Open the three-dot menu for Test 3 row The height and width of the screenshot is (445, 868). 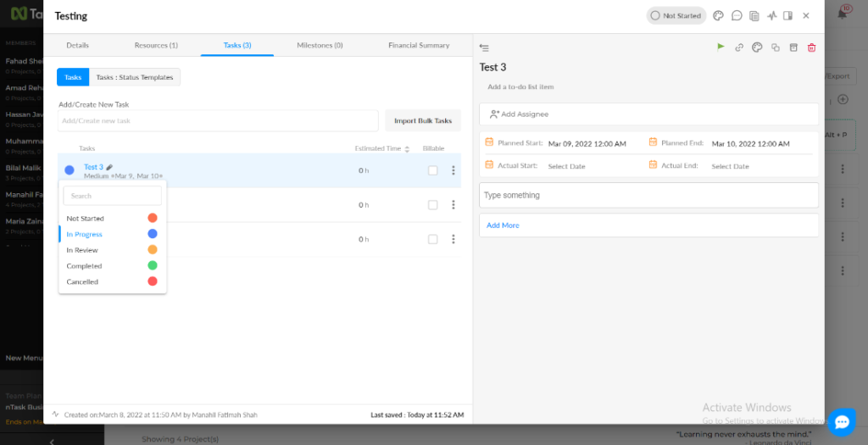coord(453,170)
